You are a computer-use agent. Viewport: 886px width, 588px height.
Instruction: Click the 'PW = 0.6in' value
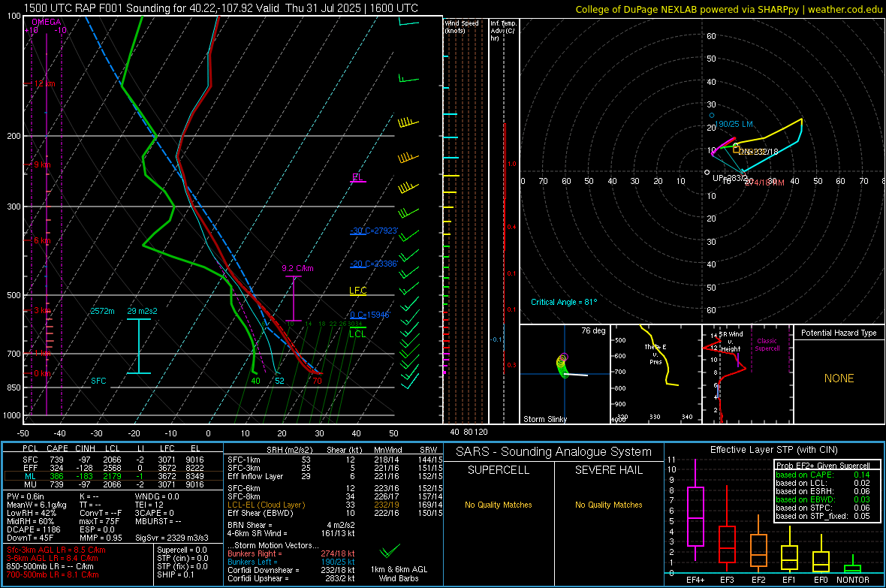[26, 496]
